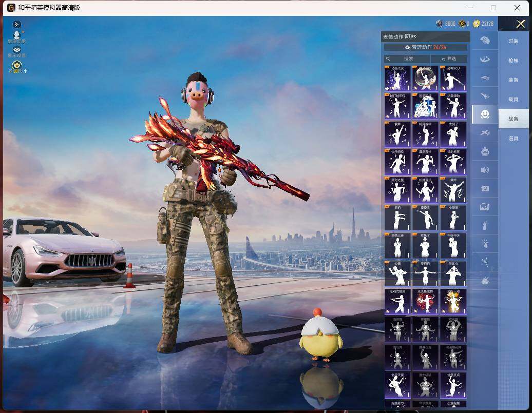Select the umbrella duo emote thumbnail
The height and width of the screenshot is (413, 532).
click(425, 106)
